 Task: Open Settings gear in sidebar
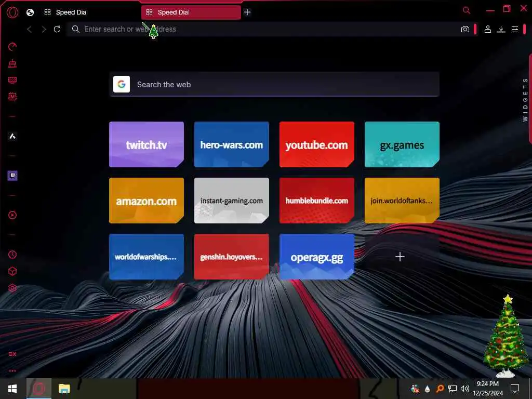[12, 288]
